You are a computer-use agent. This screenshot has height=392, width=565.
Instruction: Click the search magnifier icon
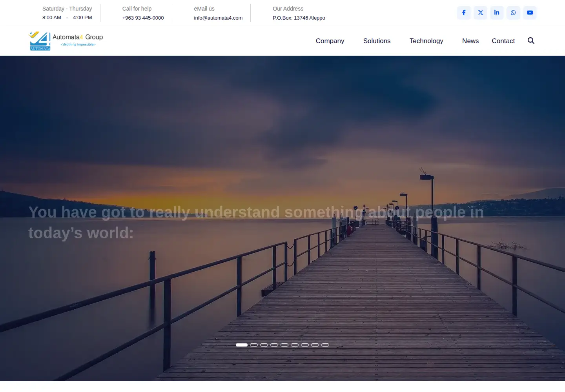pos(531,41)
